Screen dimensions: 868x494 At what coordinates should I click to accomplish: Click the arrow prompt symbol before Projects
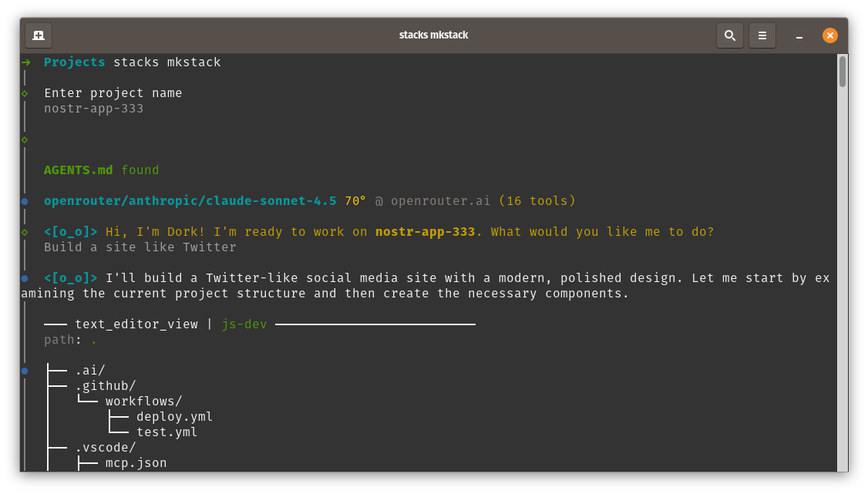(26, 62)
